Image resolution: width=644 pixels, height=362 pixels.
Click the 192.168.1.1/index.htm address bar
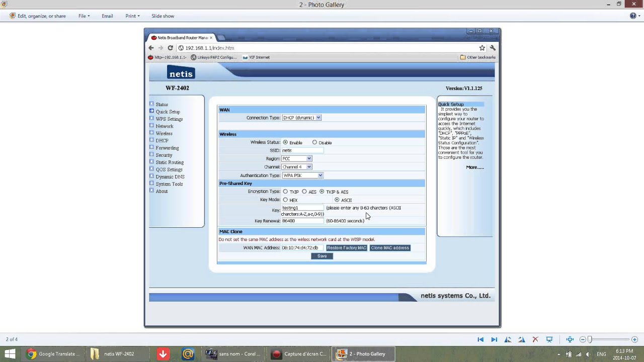pos(327,48)
